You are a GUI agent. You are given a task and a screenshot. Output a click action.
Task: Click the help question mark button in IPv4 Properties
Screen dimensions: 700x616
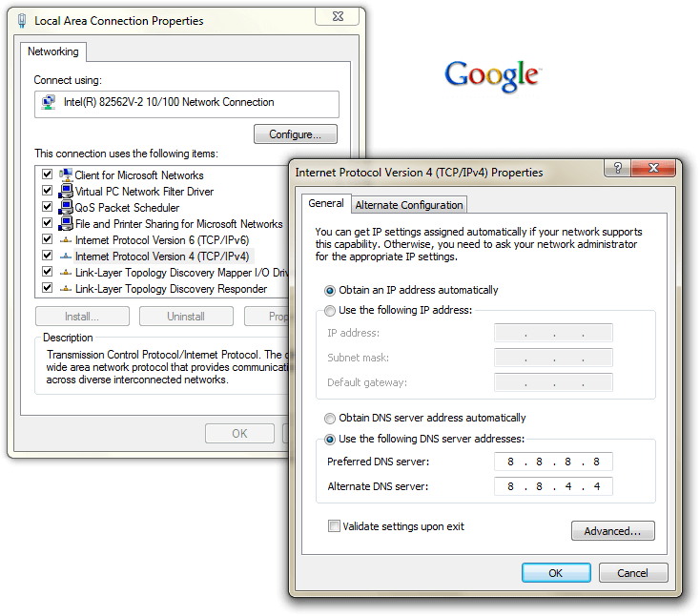(617, 168)
